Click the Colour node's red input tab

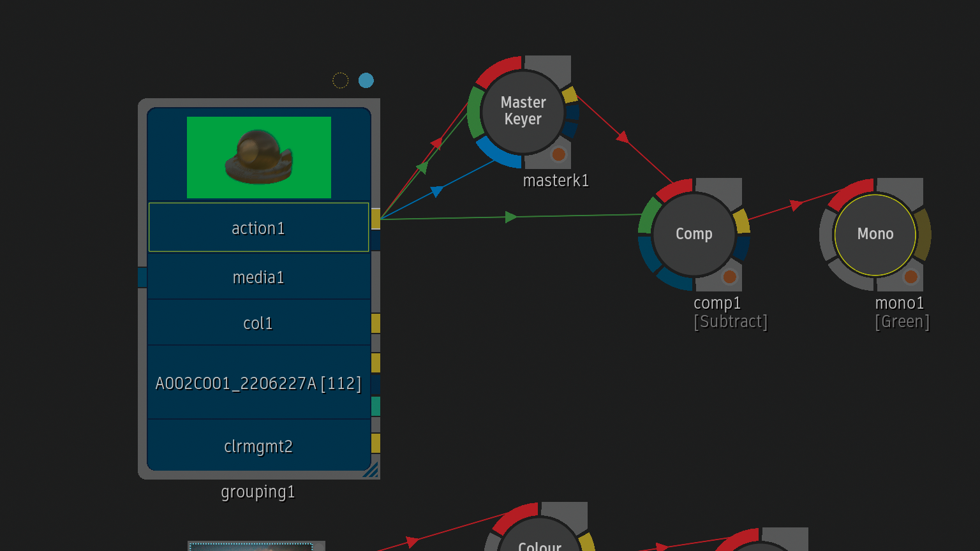click(x=515, y=517)
